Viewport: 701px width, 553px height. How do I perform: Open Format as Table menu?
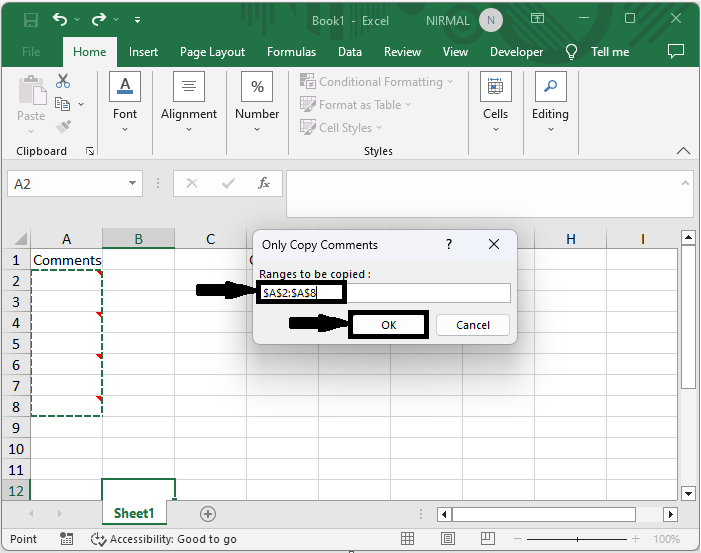click(x=355, y=105)
